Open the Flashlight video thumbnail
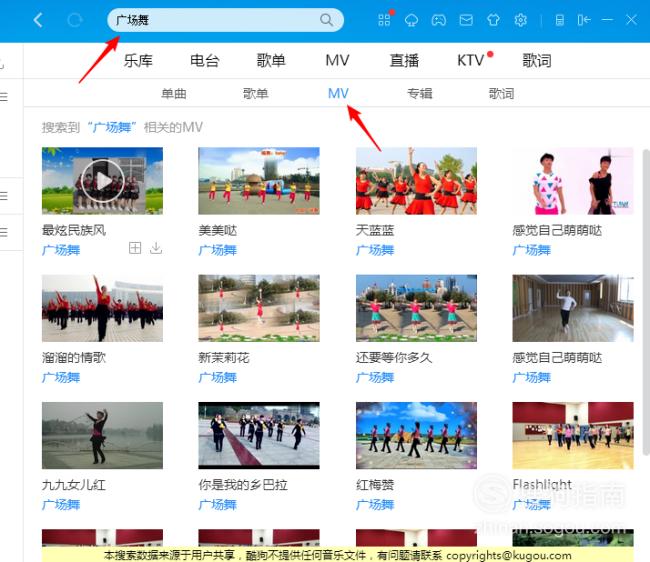The height and width of the screenshot is (562, 650). click(573, 435)
